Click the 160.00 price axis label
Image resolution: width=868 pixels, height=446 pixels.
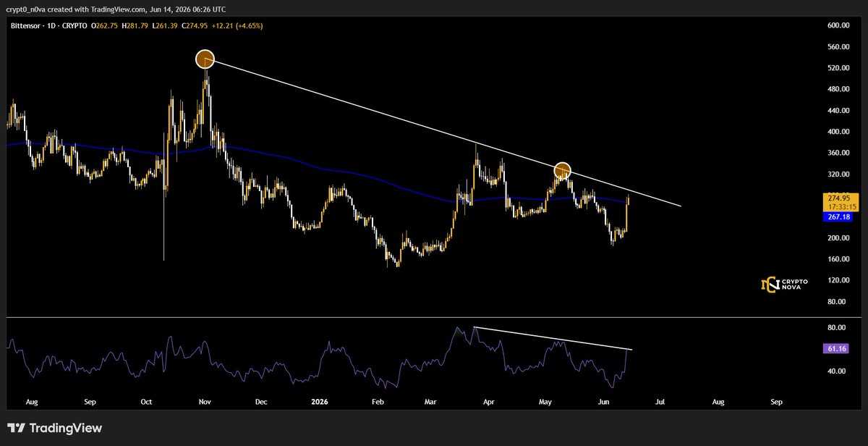coord(838,259)
